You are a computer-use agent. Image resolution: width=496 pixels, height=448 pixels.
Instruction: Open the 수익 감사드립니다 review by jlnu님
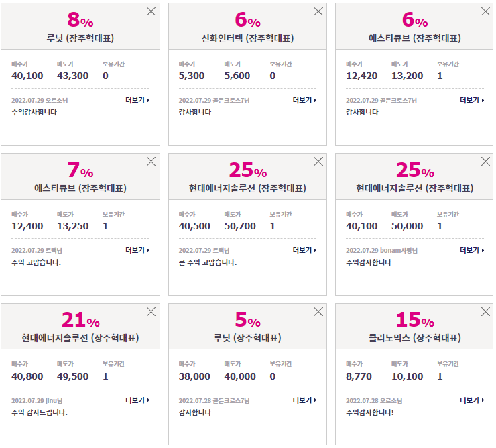coord(40,412)
